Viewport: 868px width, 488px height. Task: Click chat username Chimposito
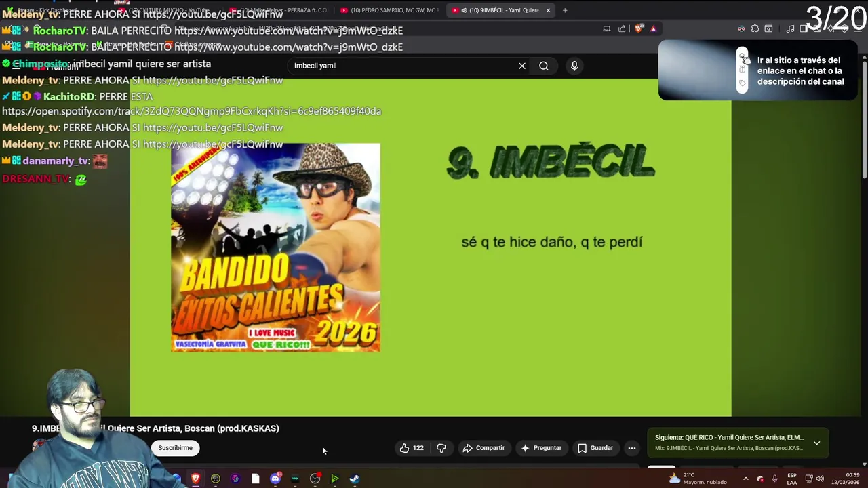(40, 64)
